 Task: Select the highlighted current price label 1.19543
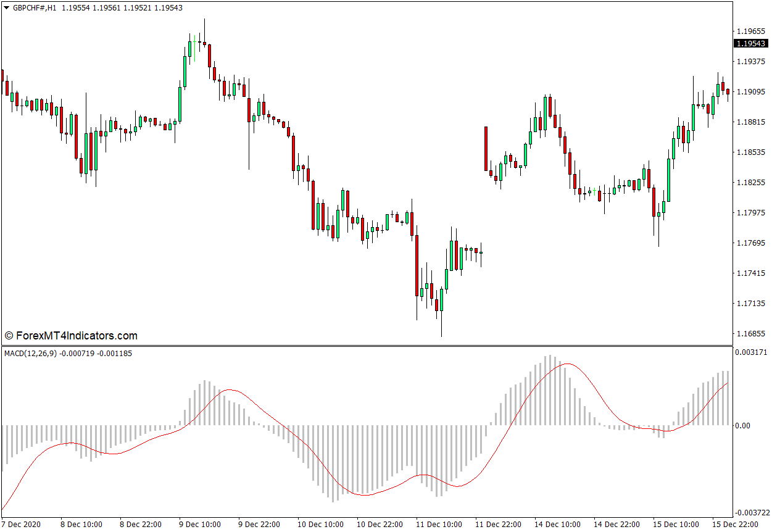750,43
